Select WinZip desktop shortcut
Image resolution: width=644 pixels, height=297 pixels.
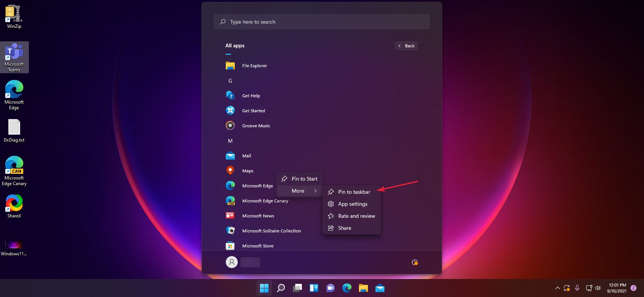[x=14, y=17]
